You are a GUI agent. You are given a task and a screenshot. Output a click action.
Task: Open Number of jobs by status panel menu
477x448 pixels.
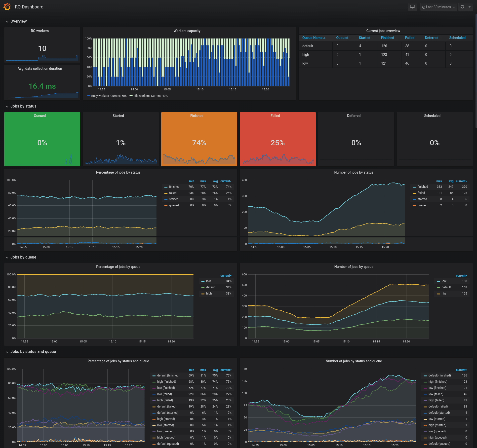pos(354,172)
